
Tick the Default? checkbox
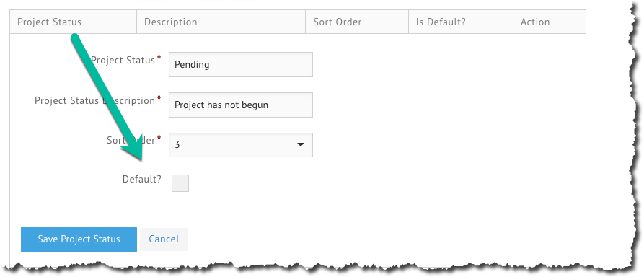[x=180, y=183]
